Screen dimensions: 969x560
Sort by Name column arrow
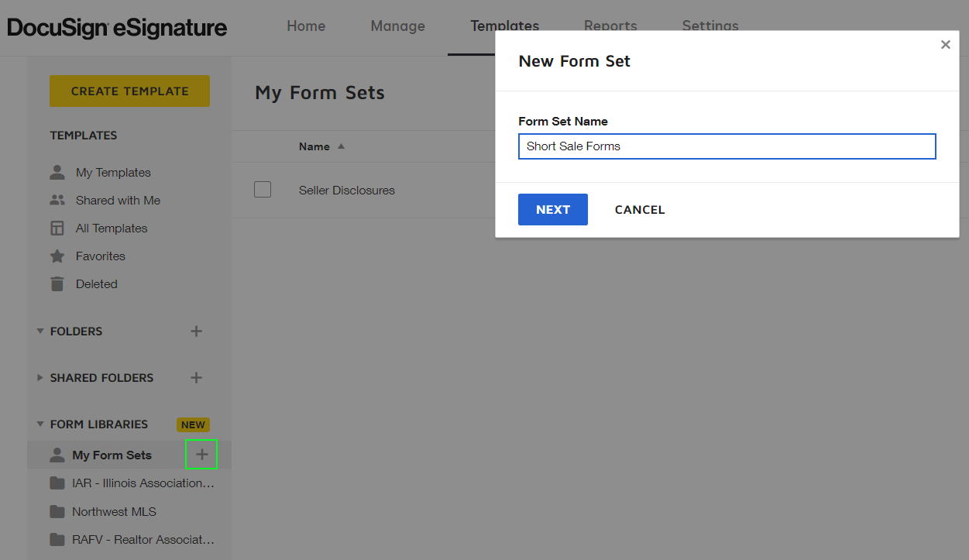coord(342,146)
